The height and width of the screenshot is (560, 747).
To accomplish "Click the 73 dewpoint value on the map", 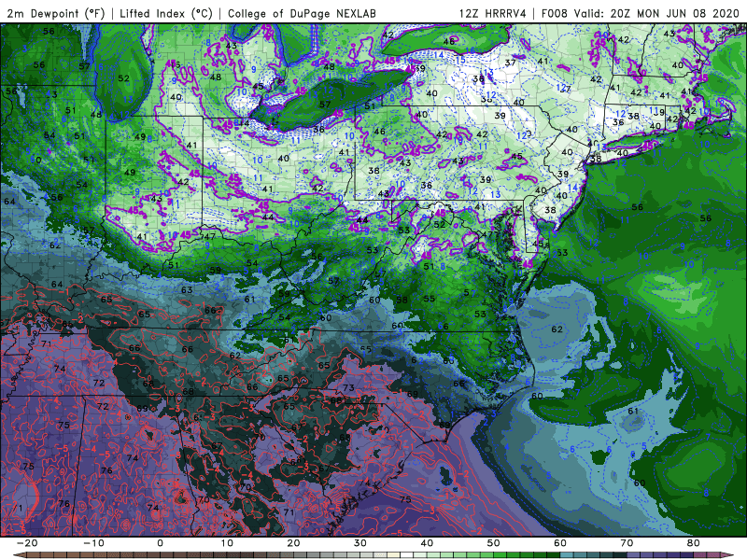I will 348,387.
